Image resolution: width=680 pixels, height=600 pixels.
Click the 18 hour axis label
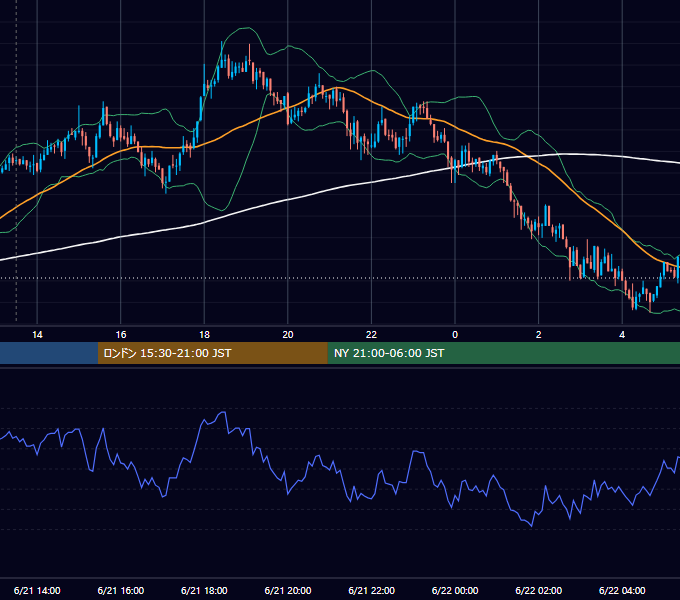point(204,335)
